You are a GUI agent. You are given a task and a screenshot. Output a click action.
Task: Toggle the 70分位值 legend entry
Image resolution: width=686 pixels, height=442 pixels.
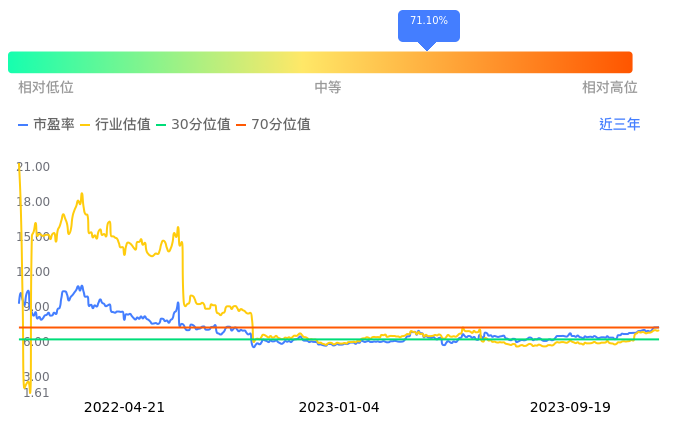point(273,125)
